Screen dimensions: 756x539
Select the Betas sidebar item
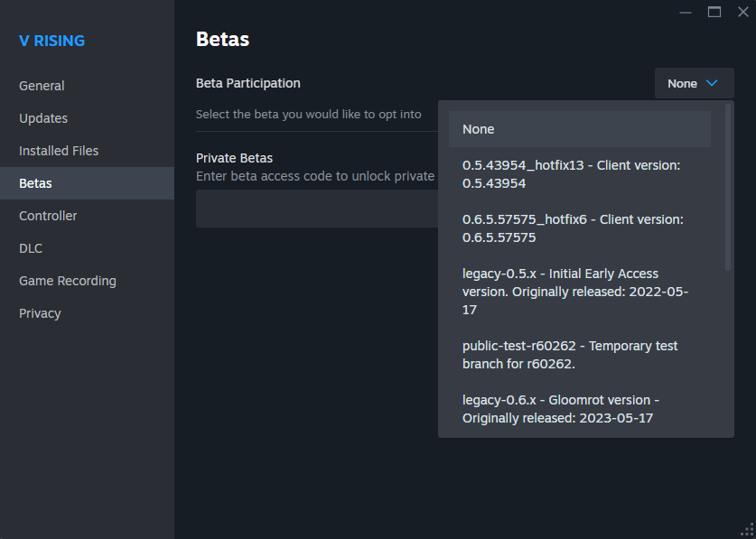click(36, 183)
